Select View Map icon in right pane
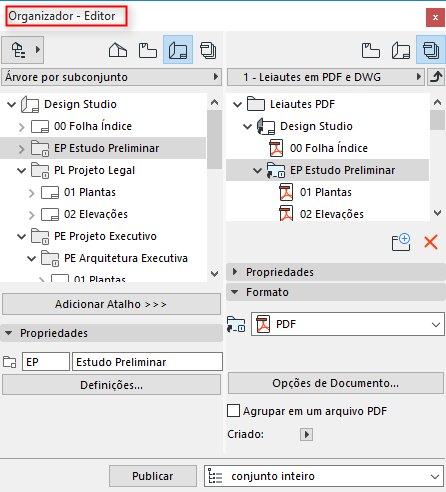446x492 pixels. coord(371,50)
